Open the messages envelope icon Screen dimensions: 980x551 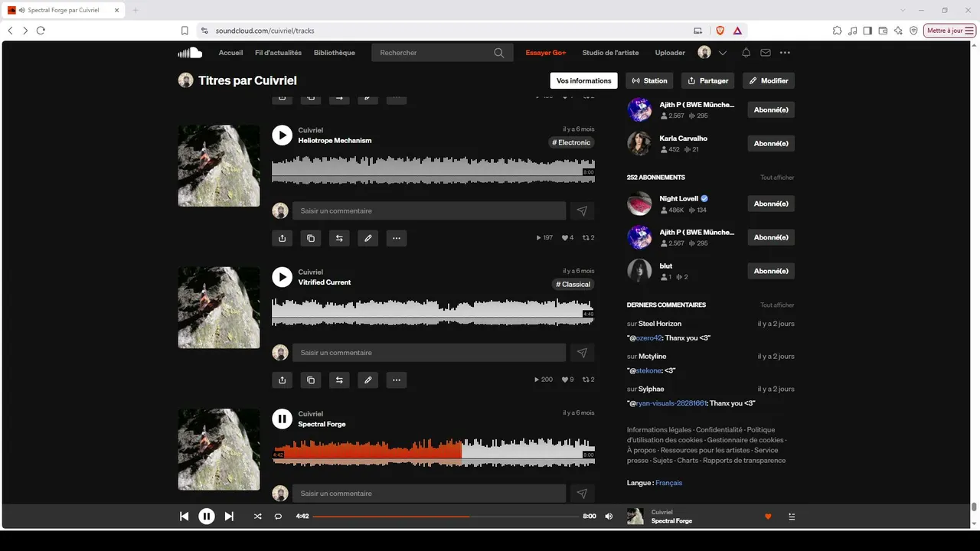(x=766, y=53)
